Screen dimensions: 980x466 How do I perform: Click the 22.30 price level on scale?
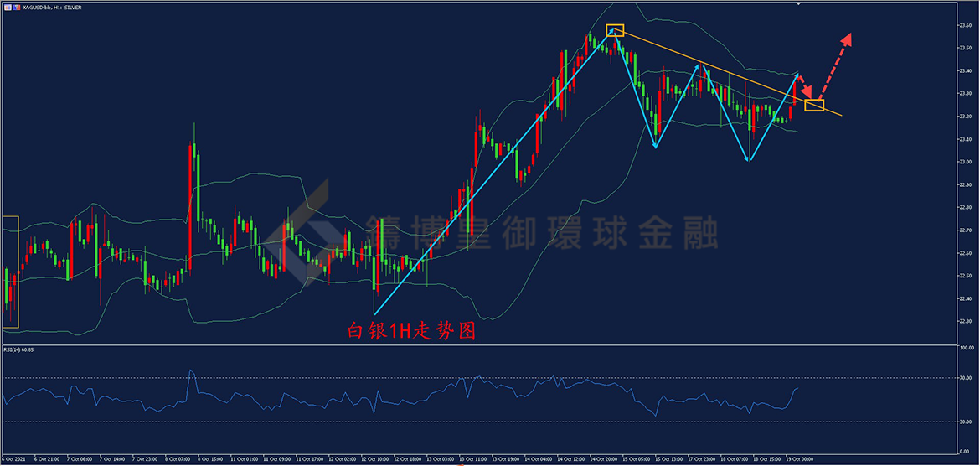[x=964, y=321]
